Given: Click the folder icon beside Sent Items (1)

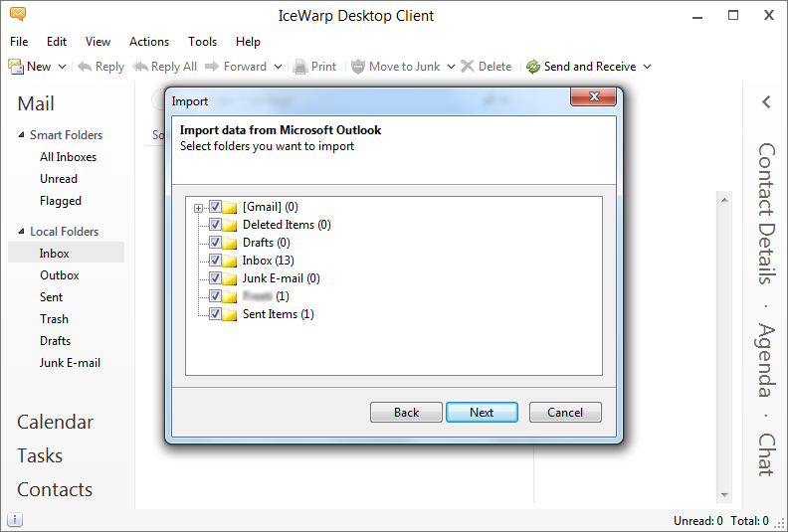Looking at the screenshot, I should (229, 314).
